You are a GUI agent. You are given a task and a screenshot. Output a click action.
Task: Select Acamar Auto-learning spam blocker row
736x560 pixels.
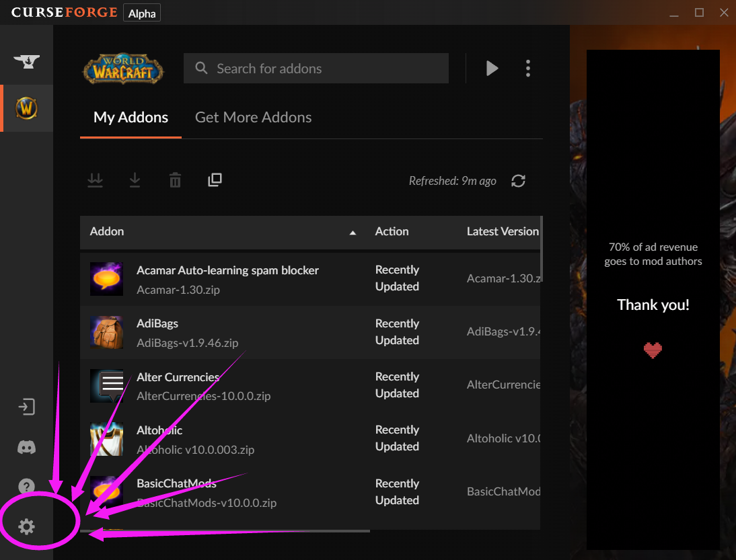[x=310, y=280]
